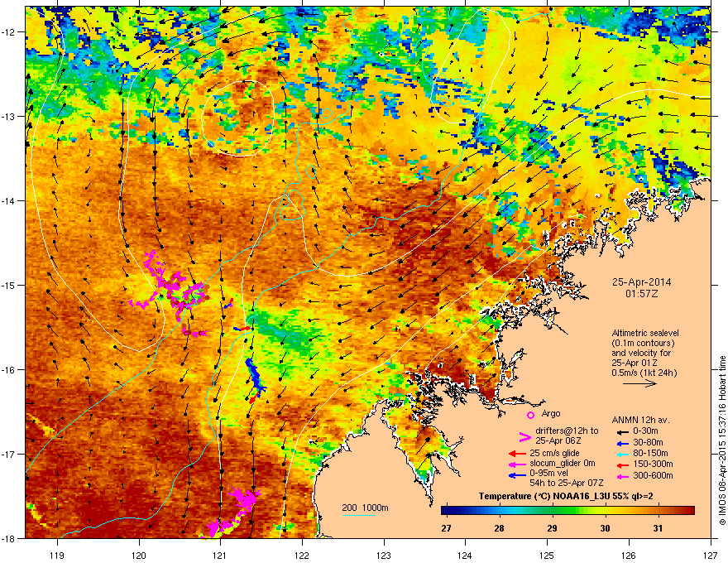Click the '80-150m' depth label

click(x=650, y=453)
